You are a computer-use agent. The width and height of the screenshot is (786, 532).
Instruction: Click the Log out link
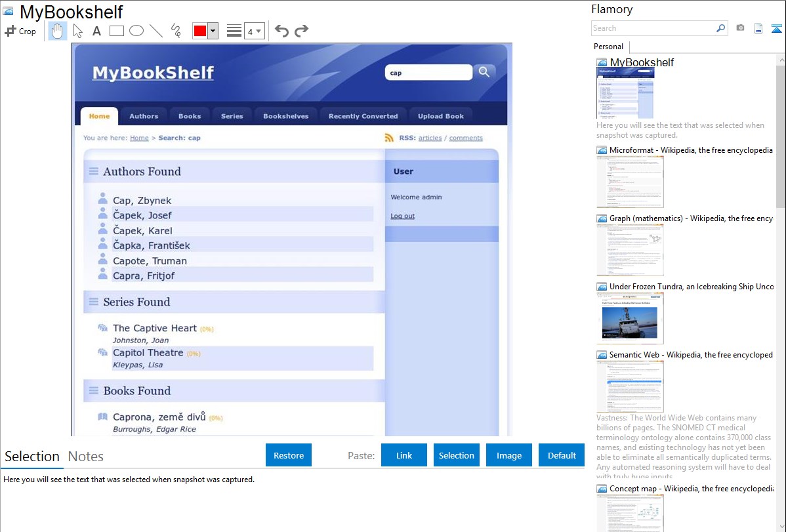(x=403, y=216)
